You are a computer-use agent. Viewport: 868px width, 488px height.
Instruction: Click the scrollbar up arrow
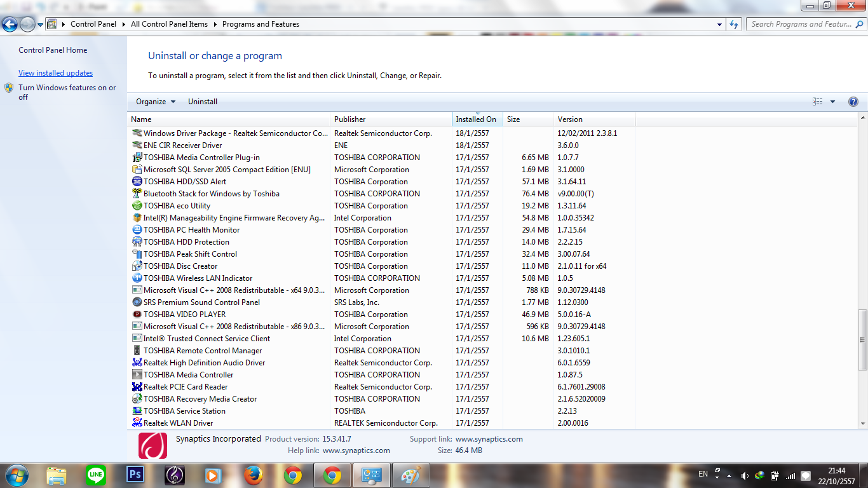[862, 119]
